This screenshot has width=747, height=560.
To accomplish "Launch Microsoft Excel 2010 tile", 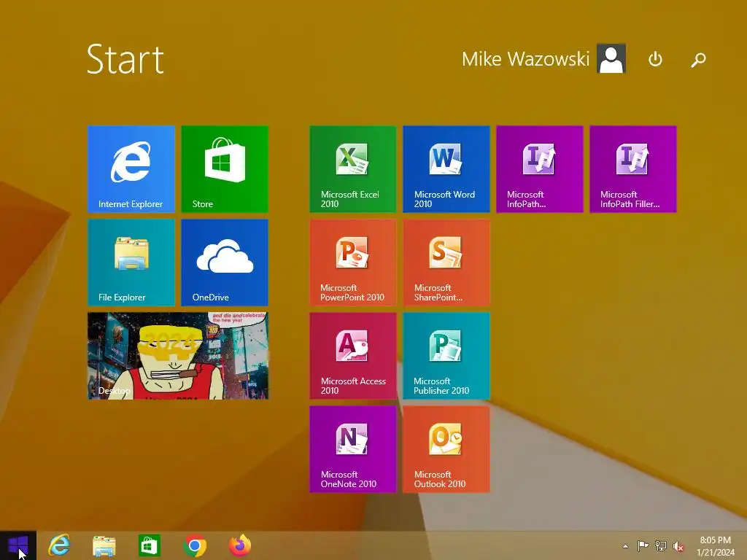I will coord(352,168).
